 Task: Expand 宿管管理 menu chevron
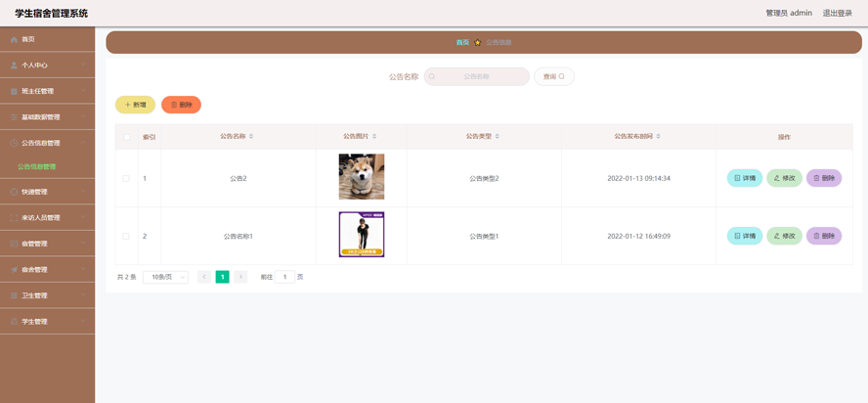[83, 244]
